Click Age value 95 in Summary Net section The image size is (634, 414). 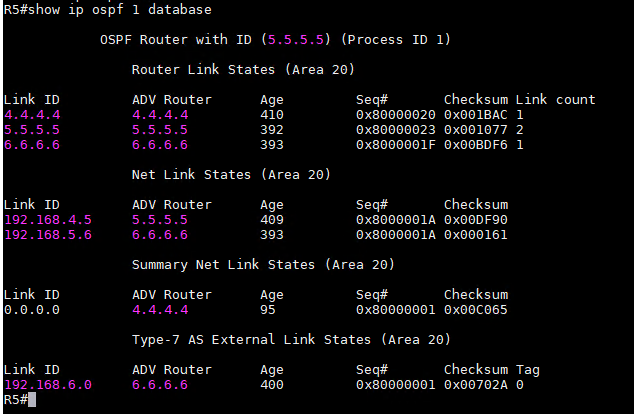click(x=268, y=310)
